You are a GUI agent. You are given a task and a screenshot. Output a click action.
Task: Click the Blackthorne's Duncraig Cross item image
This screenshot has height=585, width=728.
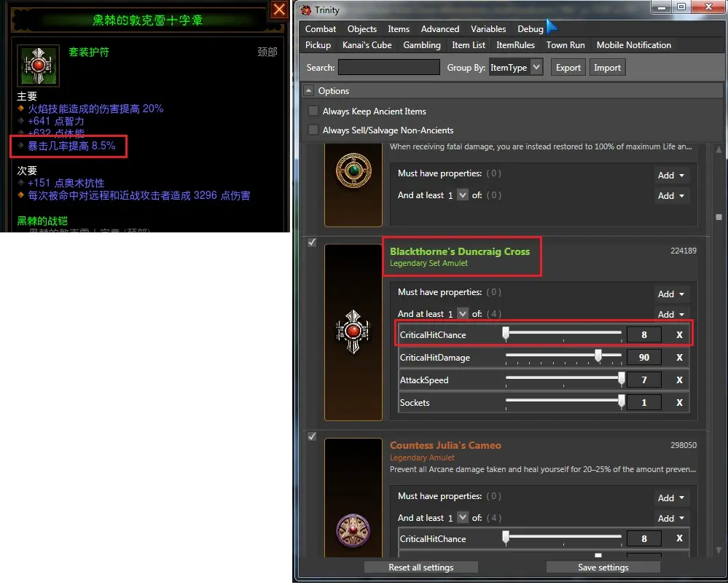353,332
